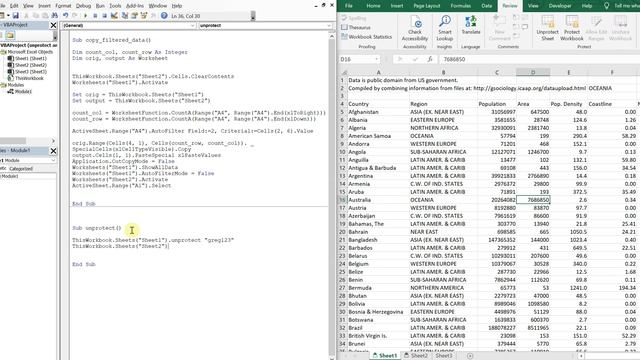Select Sheet2 (Sheet2) in project tree

(x=27, y=65)
